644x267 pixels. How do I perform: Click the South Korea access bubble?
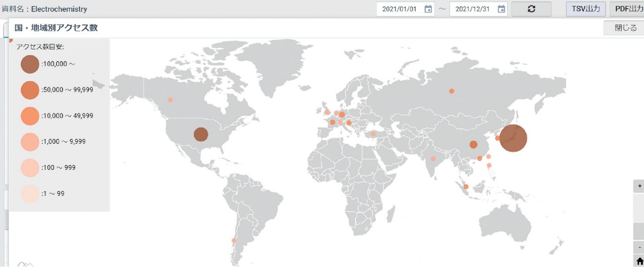point(497,138)
